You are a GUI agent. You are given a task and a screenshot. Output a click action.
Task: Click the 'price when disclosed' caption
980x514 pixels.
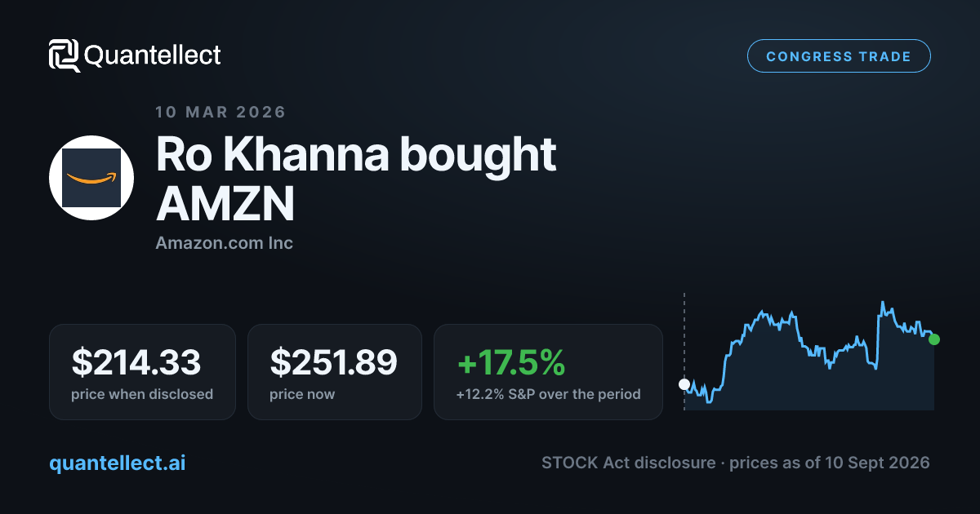click(x=142, y=394)
